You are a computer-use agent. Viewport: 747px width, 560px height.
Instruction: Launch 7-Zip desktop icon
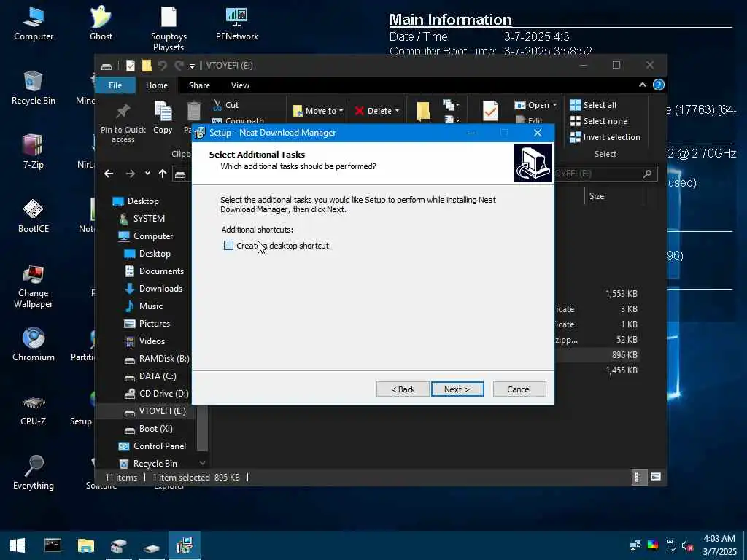[34, 152]
